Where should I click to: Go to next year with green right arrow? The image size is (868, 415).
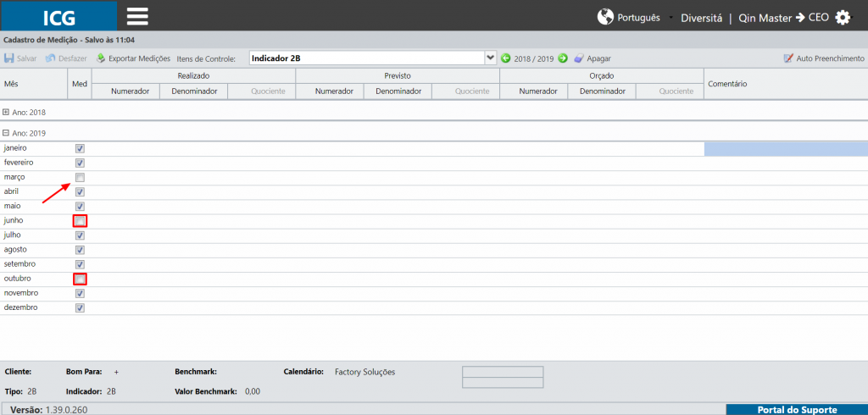point(563,58)
